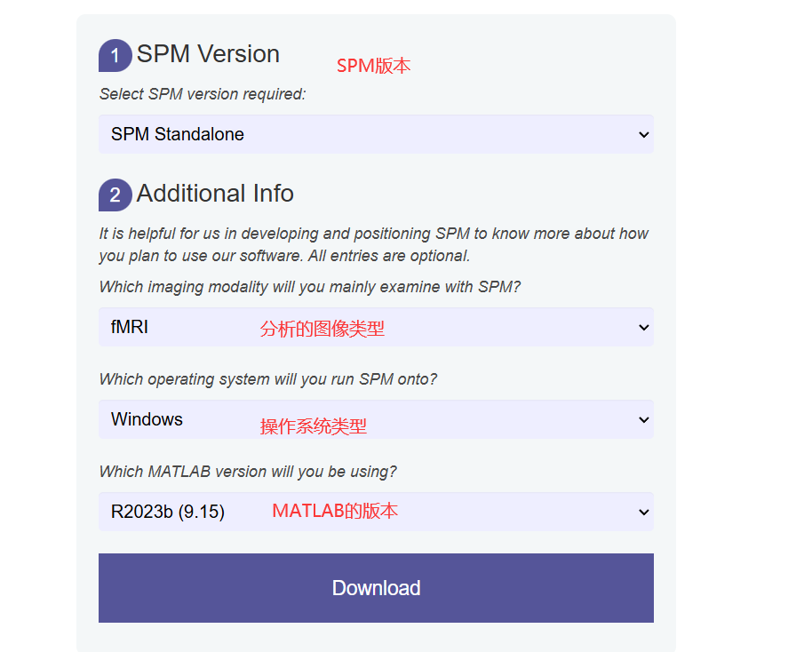The image size is (812, 652).
Task: Click chevron arrow on fMRI selector
Action: (644, 328)
